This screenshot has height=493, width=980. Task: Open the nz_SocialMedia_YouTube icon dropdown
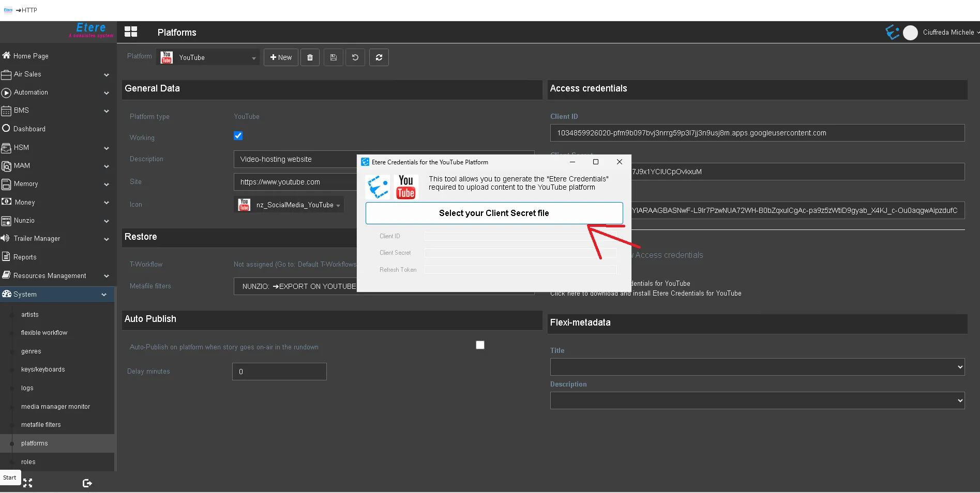[x=289, y=205]
